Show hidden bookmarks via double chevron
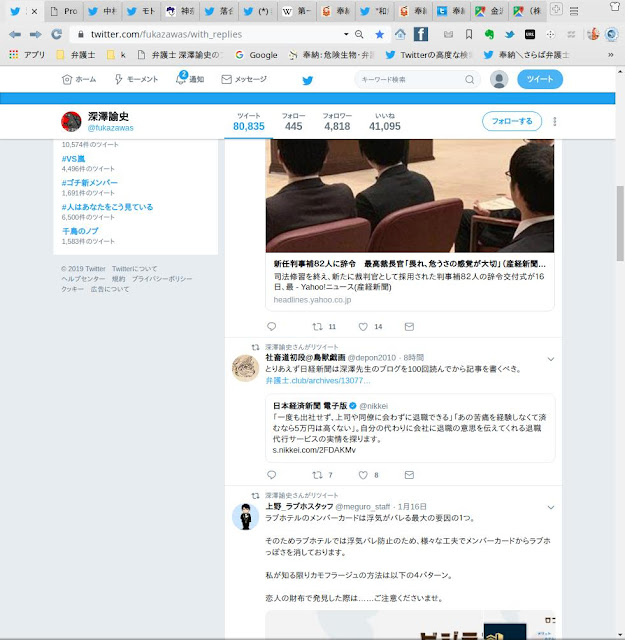625x640 pixels. pyautogui.click(x=611, y=54)
